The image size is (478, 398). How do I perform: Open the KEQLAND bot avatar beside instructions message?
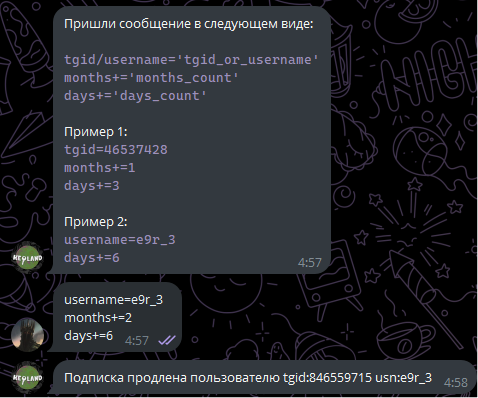pyautogui.click(x=27, y=258)
